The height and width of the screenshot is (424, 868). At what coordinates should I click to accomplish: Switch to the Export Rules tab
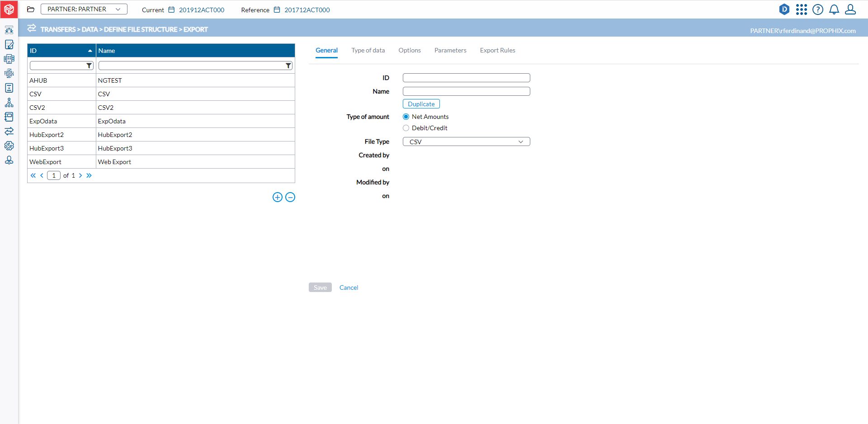pos(498,51)
